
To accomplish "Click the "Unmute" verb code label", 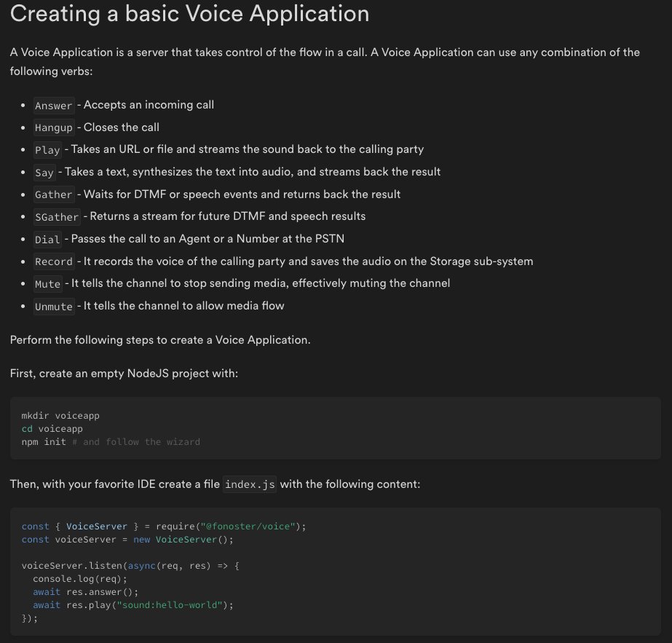I will (54, 307).
